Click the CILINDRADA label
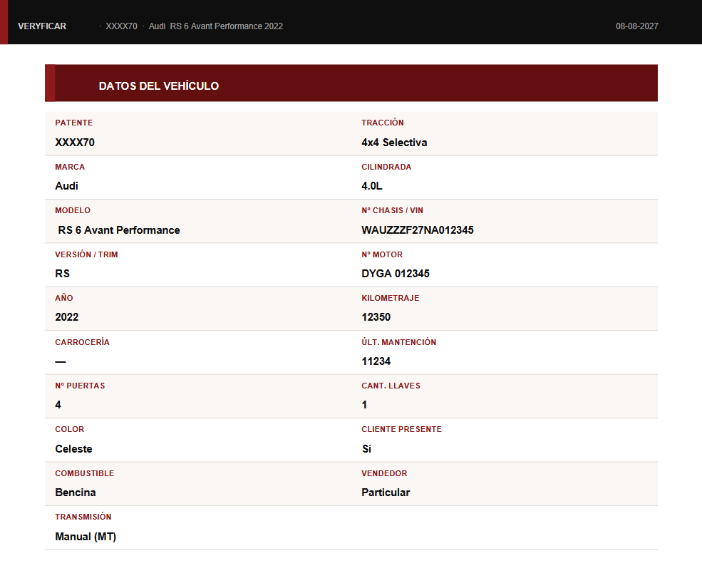The image size is (702, 588). 386,167
